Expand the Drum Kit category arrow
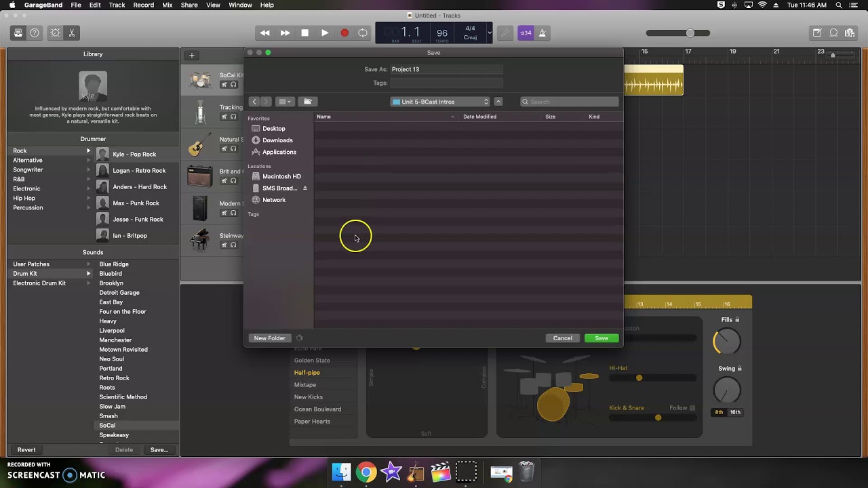868x488 pixels. tap(88, 274)
